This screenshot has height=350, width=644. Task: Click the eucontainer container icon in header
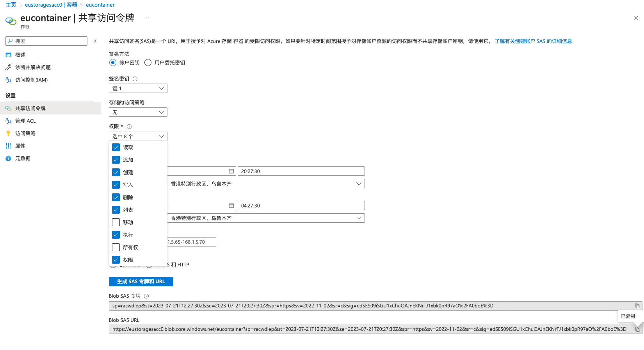(11, 20)
